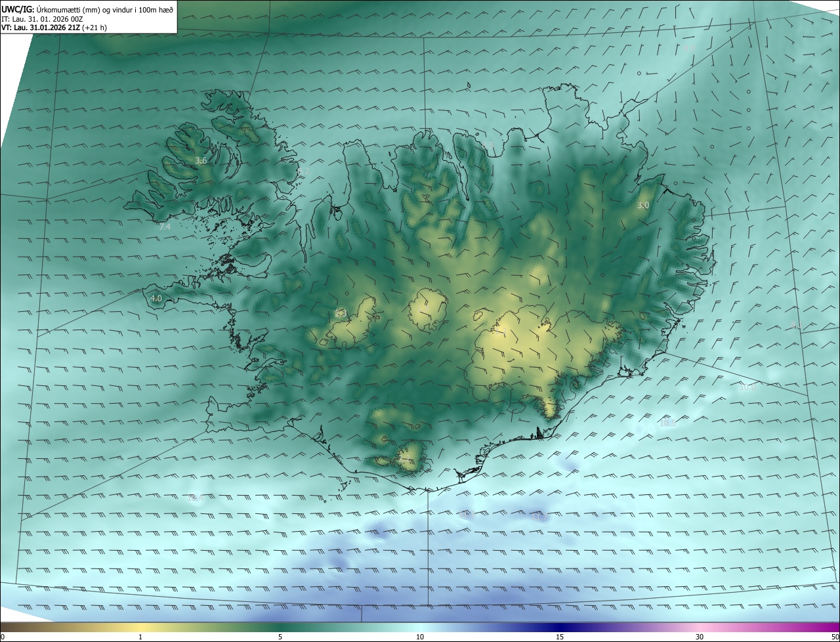Screen dimensions: 840x642
Task: Click the 3.0 value label in the northeast
Action: 643,205
